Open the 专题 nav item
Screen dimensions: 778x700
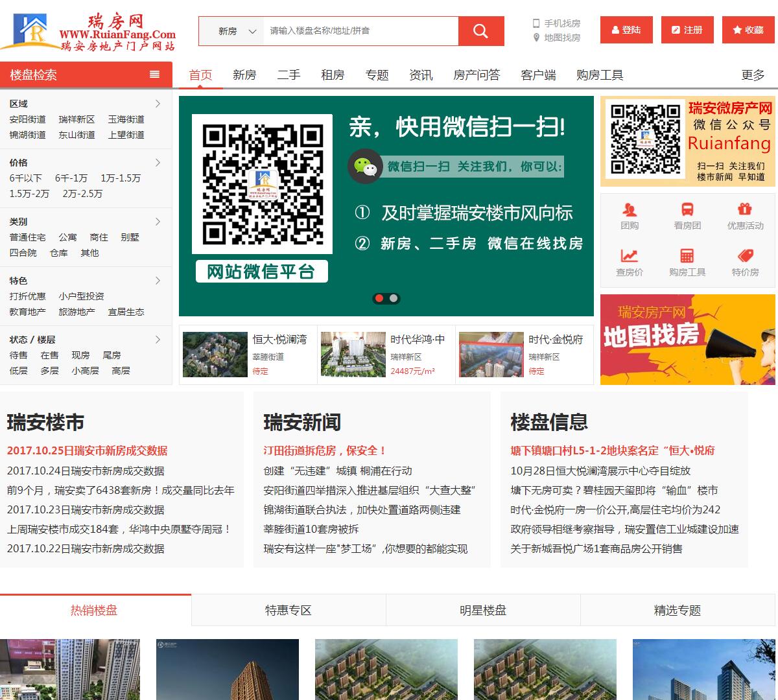coord(377,75)
